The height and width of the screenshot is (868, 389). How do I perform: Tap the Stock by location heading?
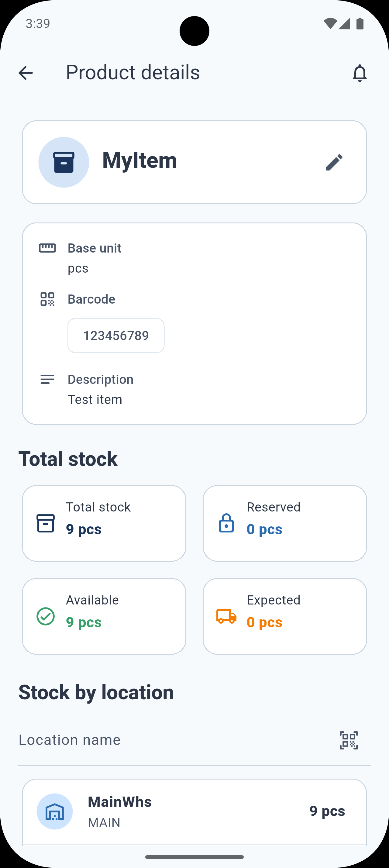[96, 693]
